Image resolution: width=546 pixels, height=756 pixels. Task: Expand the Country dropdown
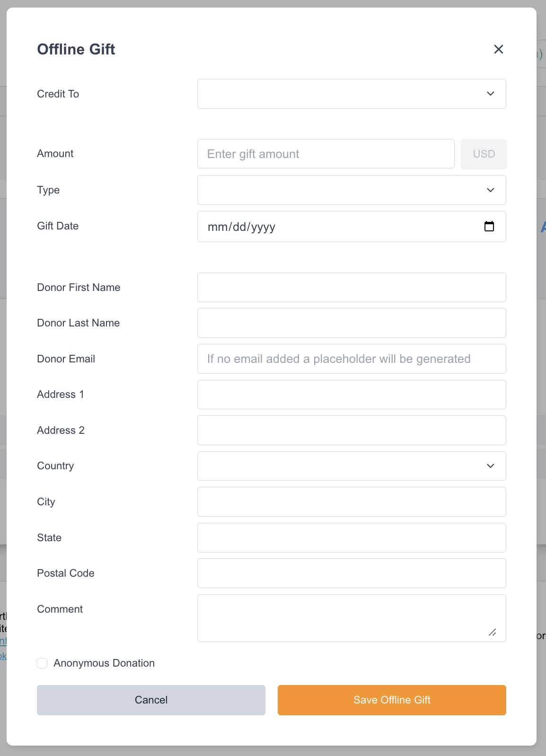pyautogui.click(x=351, y=466)
